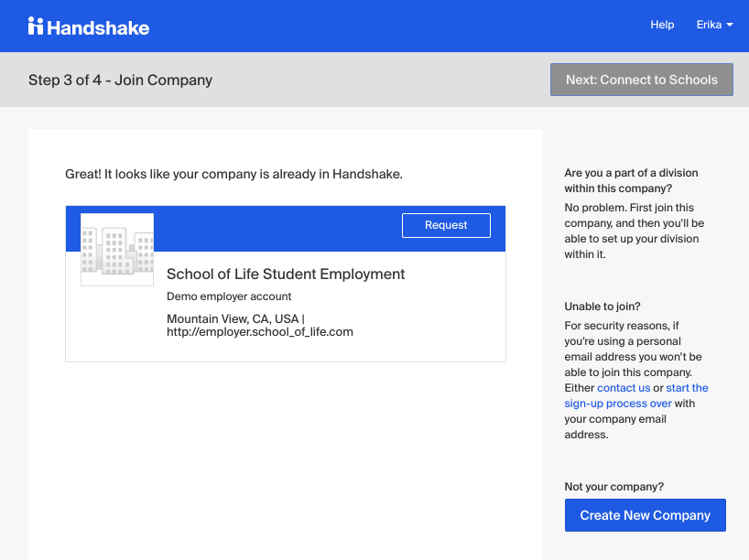
Task: Click the employer.school_of_life.com URL text
Action: (260, 332)
